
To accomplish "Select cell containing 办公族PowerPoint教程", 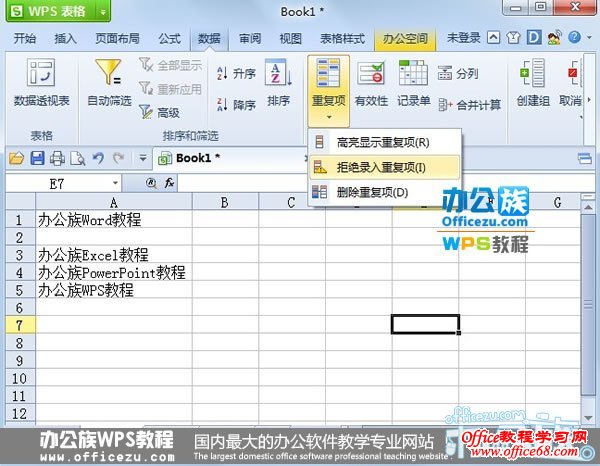I will (x=114, y=272).
